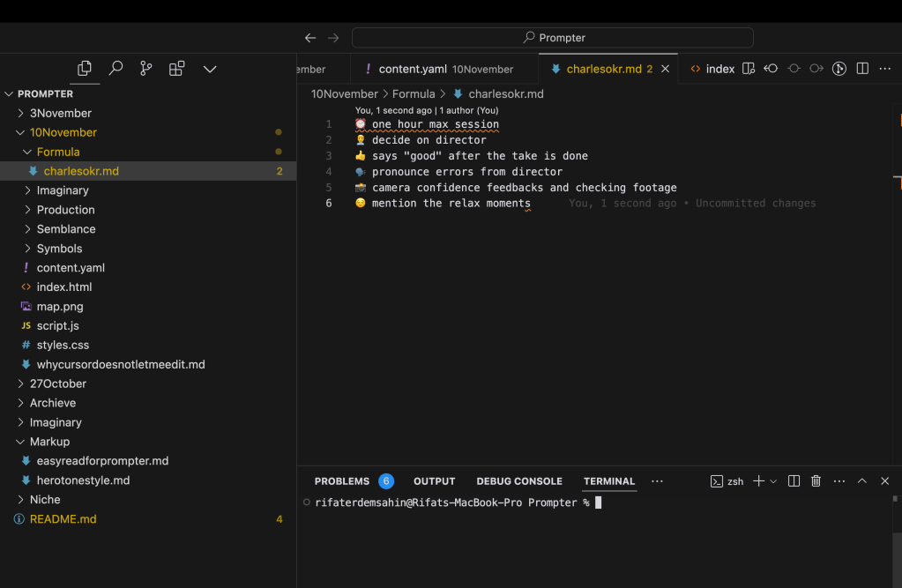The image size is (902, 588).
Task: Open styles.css file
Action: click(148, 346)
